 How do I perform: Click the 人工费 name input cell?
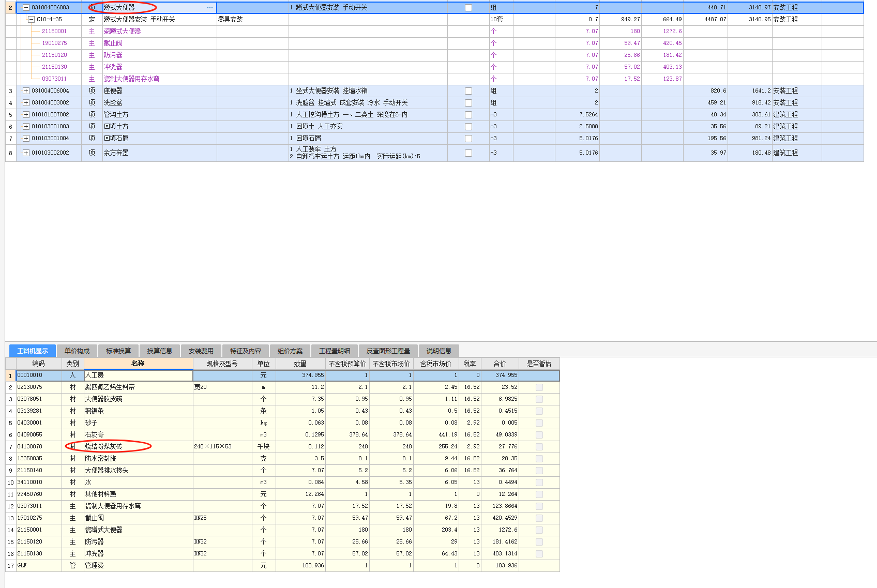click(x=138, y=375)
